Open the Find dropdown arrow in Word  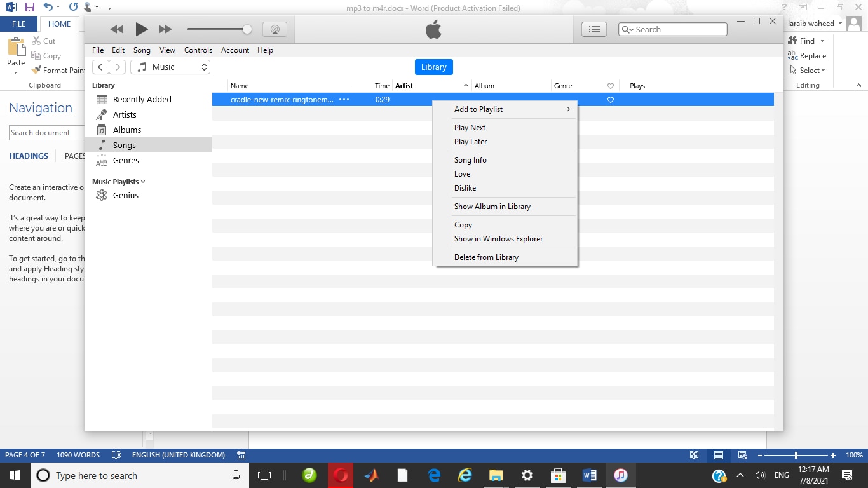tap(823, 41)
